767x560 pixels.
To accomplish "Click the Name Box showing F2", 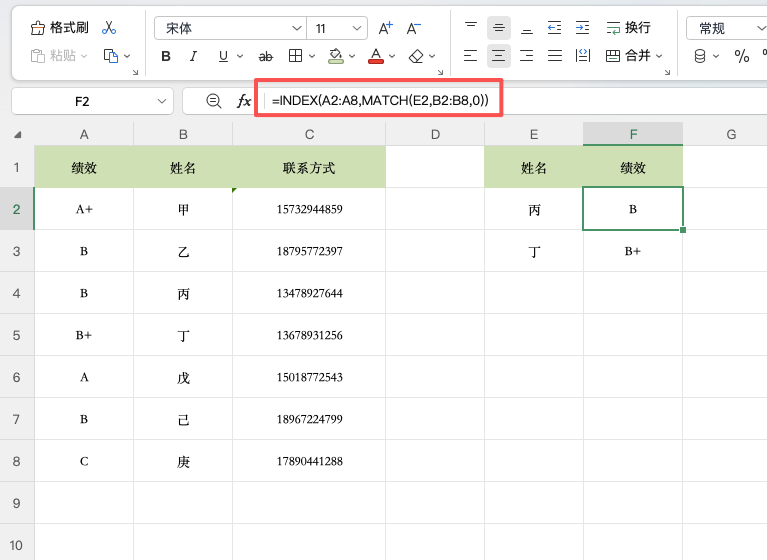I will (82, 101).
